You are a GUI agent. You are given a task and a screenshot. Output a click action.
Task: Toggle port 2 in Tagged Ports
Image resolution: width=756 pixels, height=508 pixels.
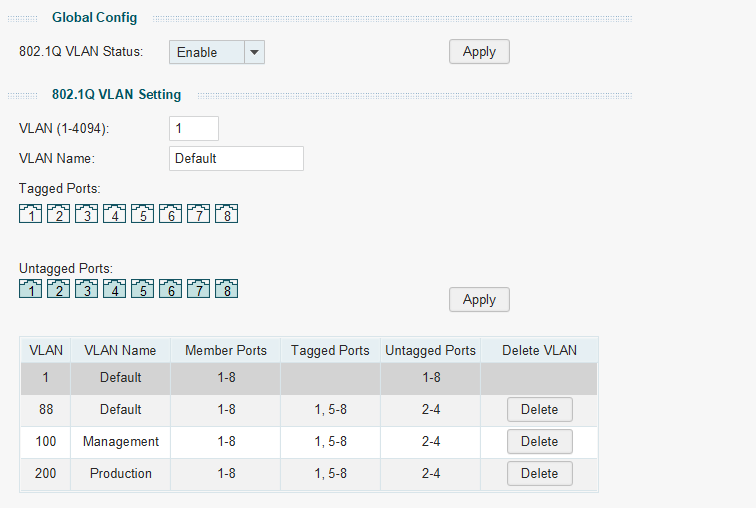click(58, 214)
